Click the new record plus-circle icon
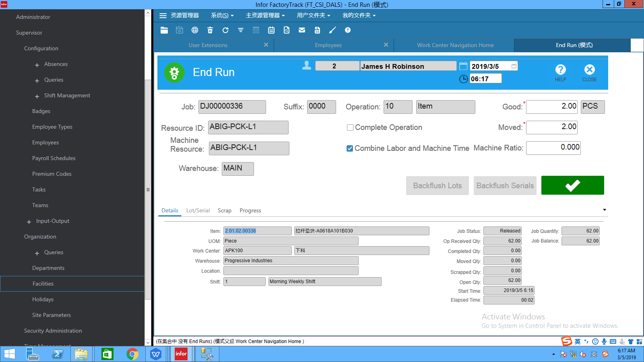Screen dimensions: 644x362 (x=195, y=30)
